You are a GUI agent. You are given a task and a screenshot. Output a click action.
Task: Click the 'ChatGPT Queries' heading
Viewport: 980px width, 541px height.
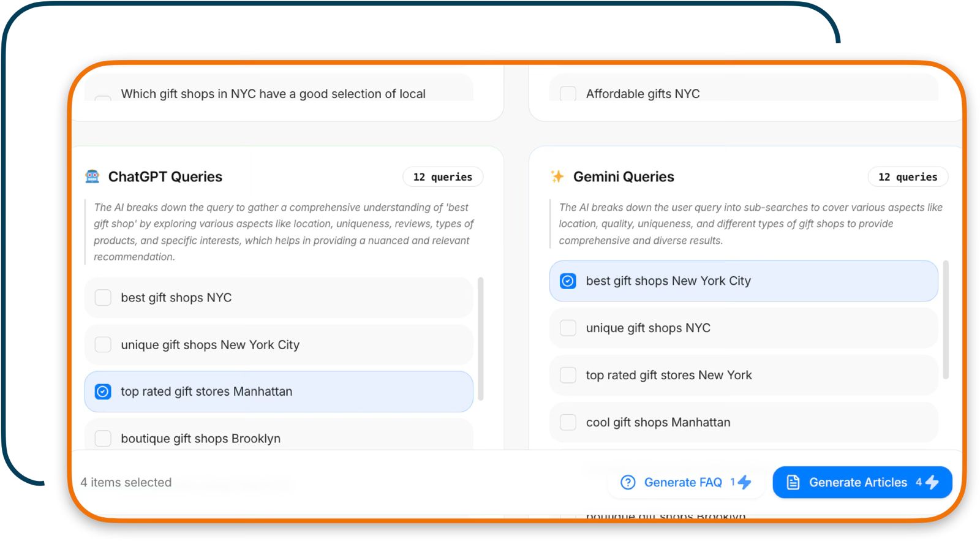click(x=165, y=177)
